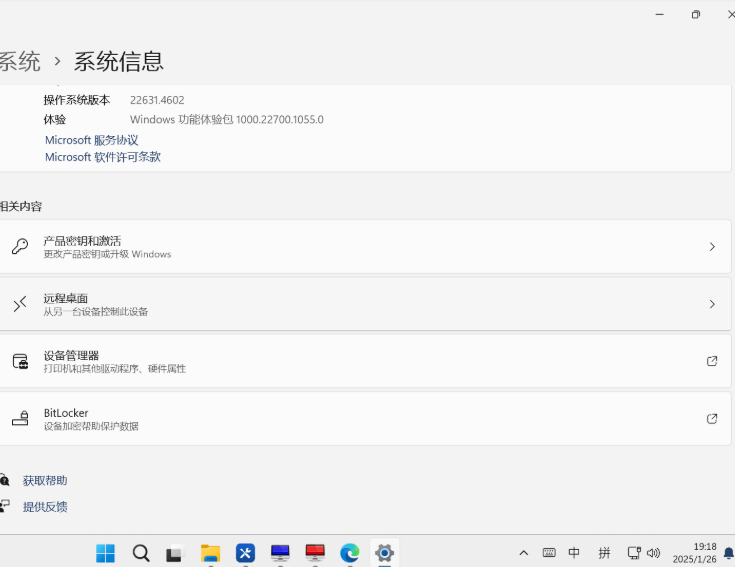Open network status in system tray
This screenshot has width=735, height=567.
click(634, 553)
